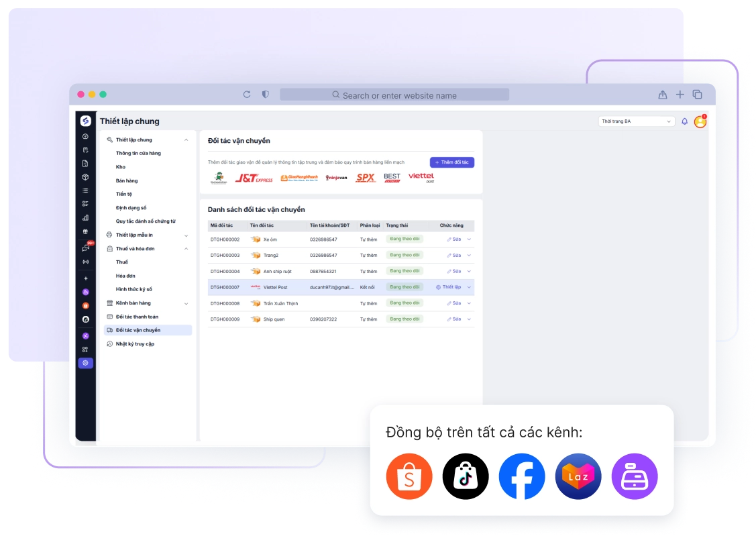756x536 pixels.
Task: Click the orange round app icon in sidebar
Action: pyautogui.click(x=85, y=306)
